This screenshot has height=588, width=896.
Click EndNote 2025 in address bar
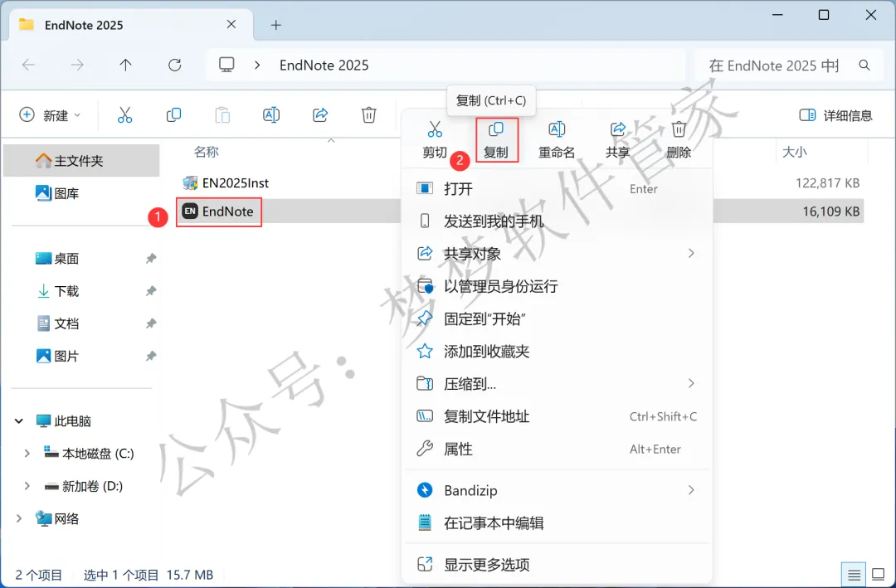(x=324, y=66)
